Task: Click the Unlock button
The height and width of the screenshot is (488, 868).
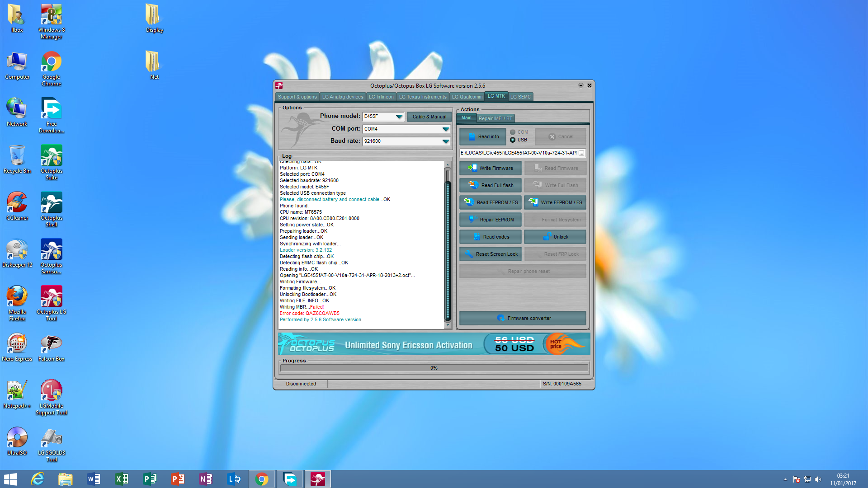Action: click(x=555, y=237)
